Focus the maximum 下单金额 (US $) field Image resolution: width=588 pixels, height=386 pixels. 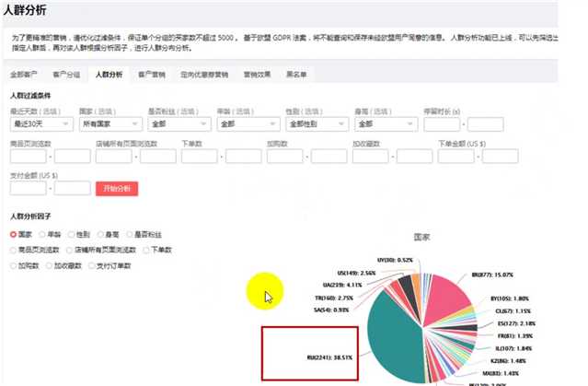point(501,157)
